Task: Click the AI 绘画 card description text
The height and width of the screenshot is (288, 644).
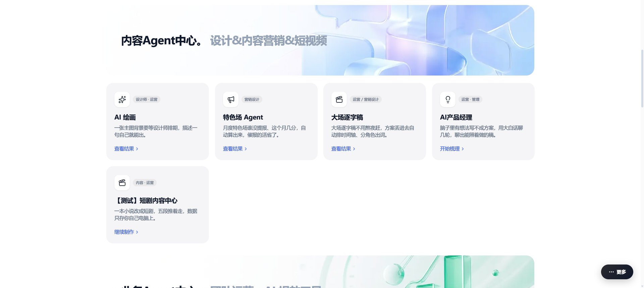Action: pyautogui.click(x=156, y=131)
